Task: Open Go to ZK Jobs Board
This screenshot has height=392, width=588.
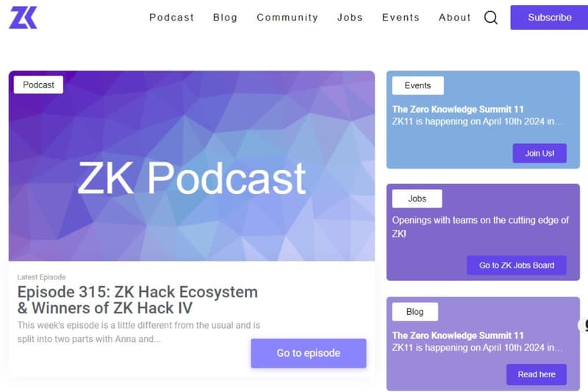Action: (x=517, y=266)
